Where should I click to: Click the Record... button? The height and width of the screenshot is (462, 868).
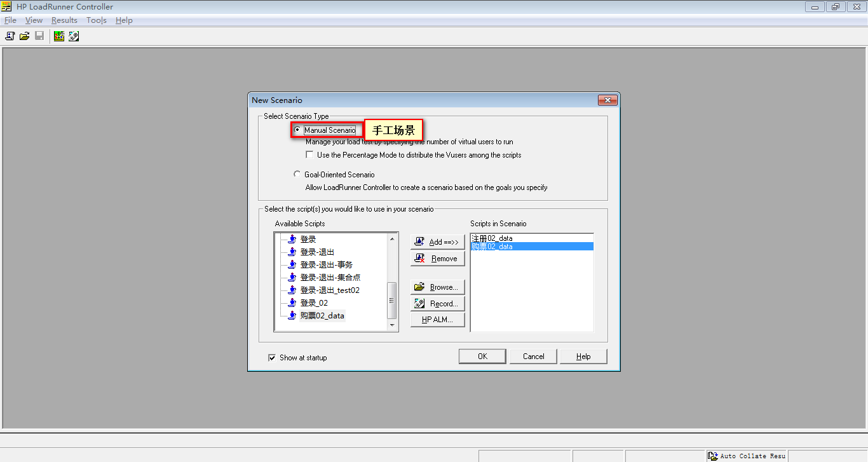pyautogui.click(x=438, y=304)
